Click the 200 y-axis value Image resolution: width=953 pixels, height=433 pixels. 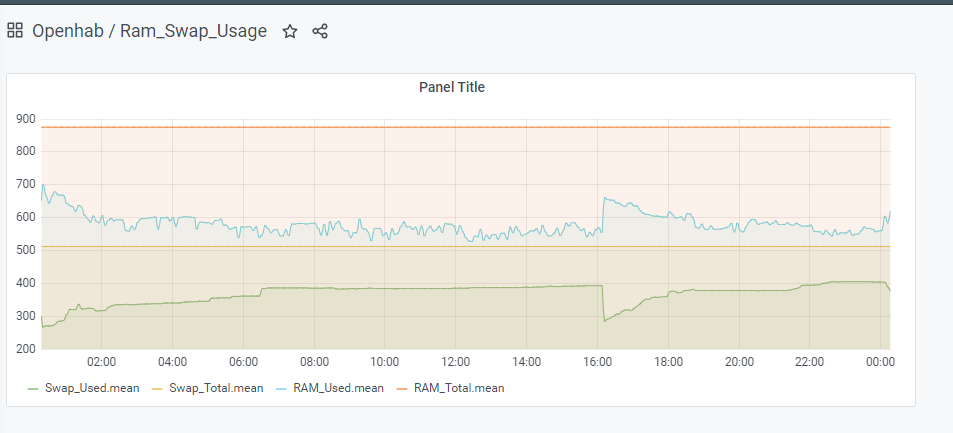coord(26,349)
